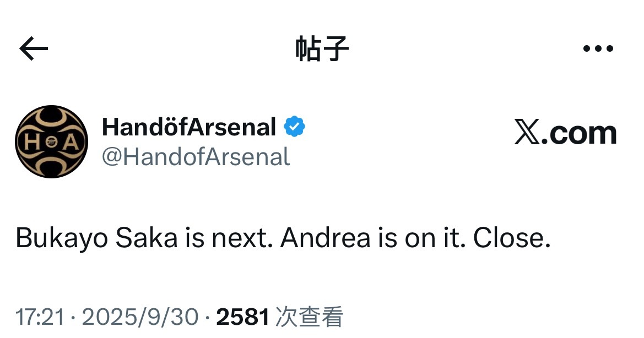Click the .com watermark text
This screenshot has height=338, width=644.
(x=579, y=134)
